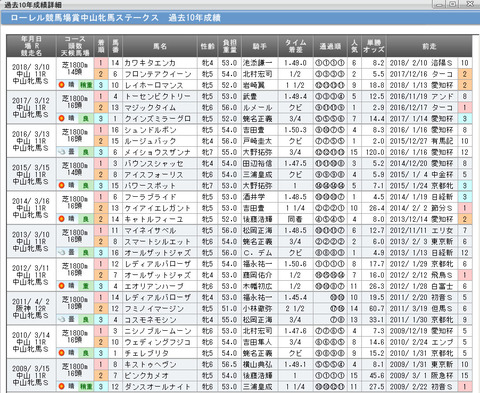
Task: Select horse name マイネイサベル
Action: tap(150, 230)
